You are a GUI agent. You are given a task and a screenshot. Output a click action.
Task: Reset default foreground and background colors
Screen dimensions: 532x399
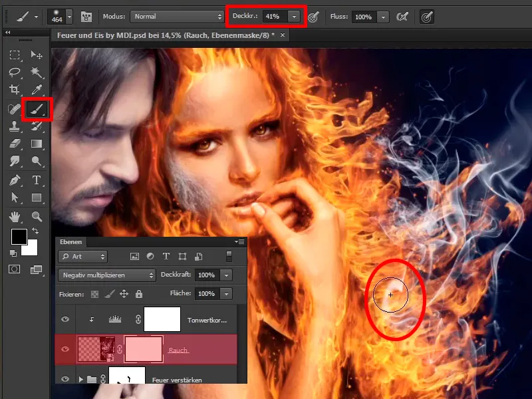(x=13, y=253)
